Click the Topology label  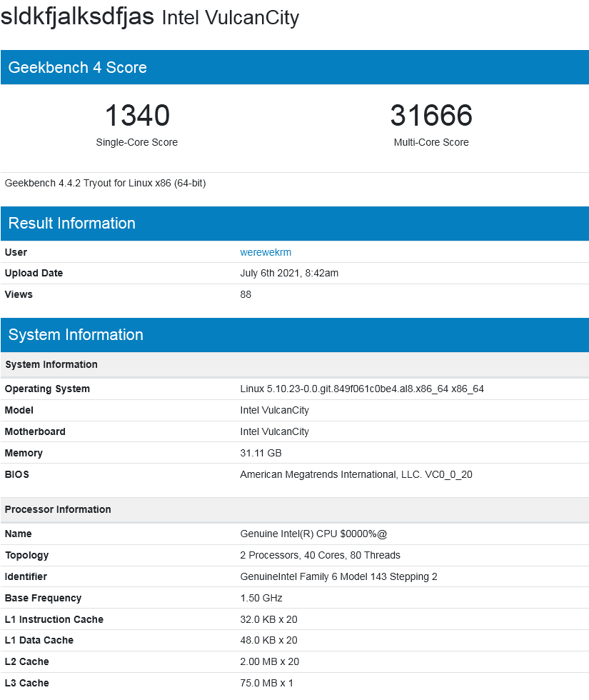(27, 556)
